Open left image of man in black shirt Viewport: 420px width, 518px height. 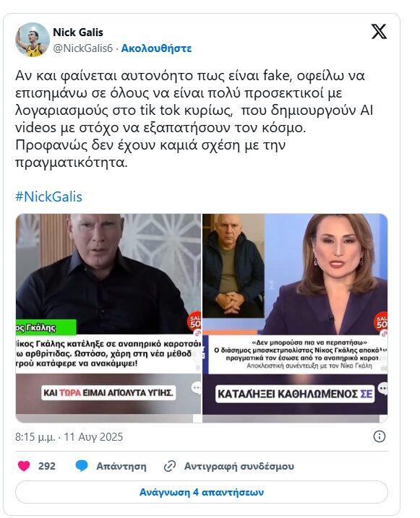tap(108, 318)
